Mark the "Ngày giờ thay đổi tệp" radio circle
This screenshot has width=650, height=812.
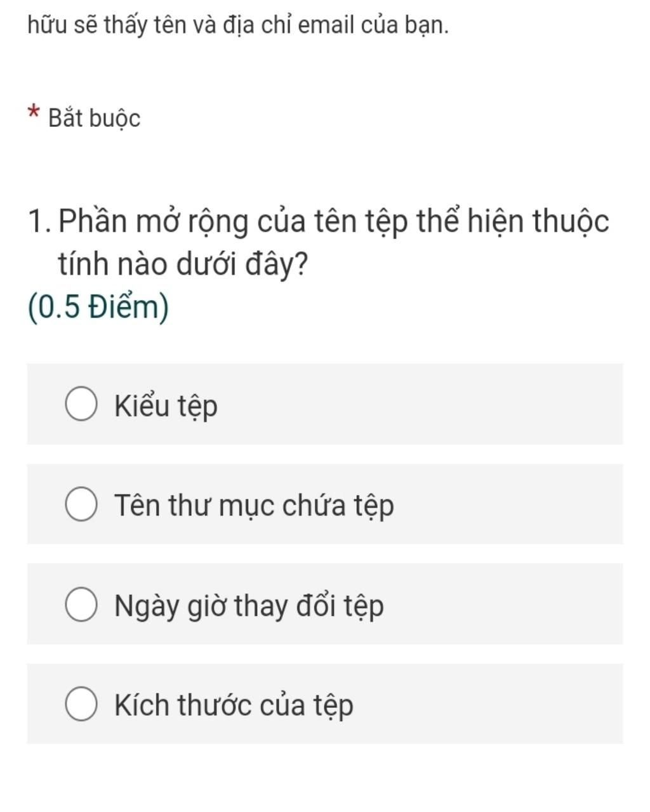(x=81, y=605)
